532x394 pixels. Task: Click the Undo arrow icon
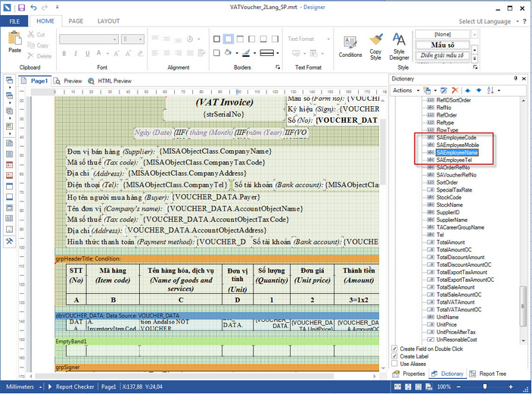[x=33, y=8]
